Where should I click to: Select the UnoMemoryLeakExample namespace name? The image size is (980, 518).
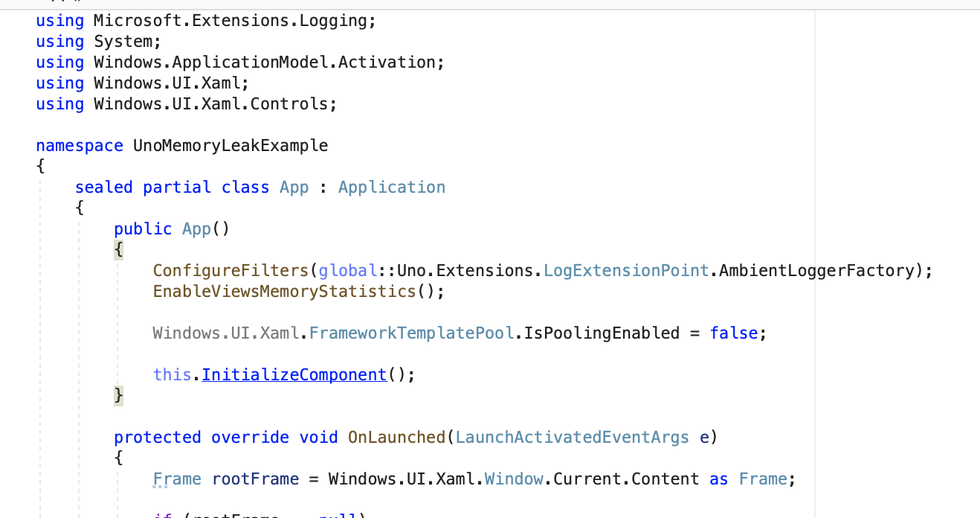tap(231, 145)
